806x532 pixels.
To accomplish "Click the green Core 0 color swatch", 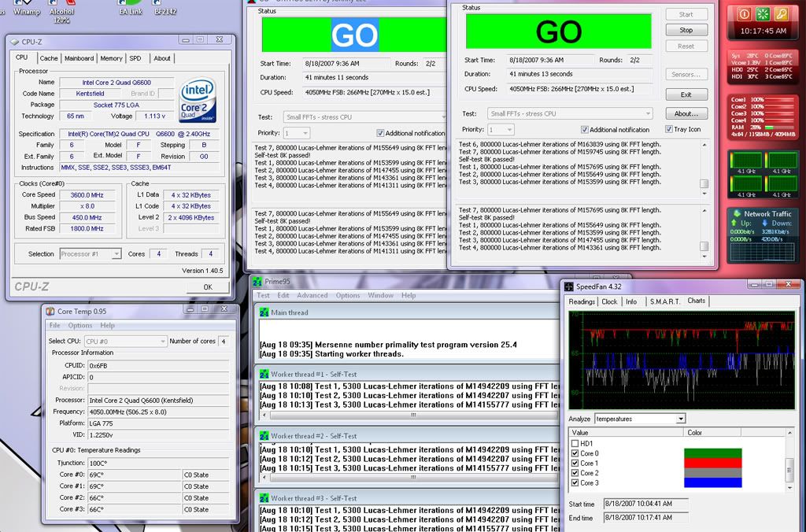I will pyautogui.click(x=712, y=453).
